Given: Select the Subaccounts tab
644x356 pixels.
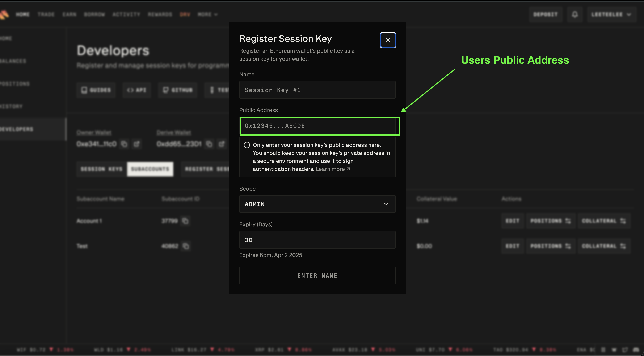Looking at the screenshot, I should point(150,169).
